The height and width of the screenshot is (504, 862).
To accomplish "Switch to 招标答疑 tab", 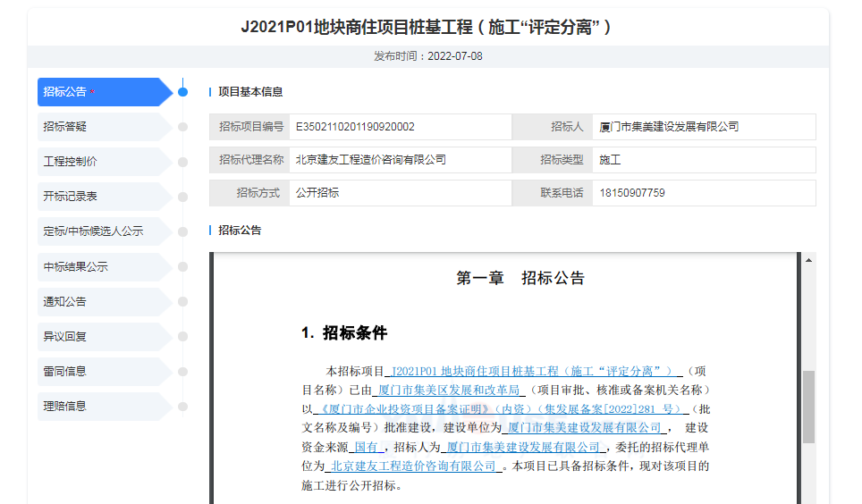I will [98, 127].
